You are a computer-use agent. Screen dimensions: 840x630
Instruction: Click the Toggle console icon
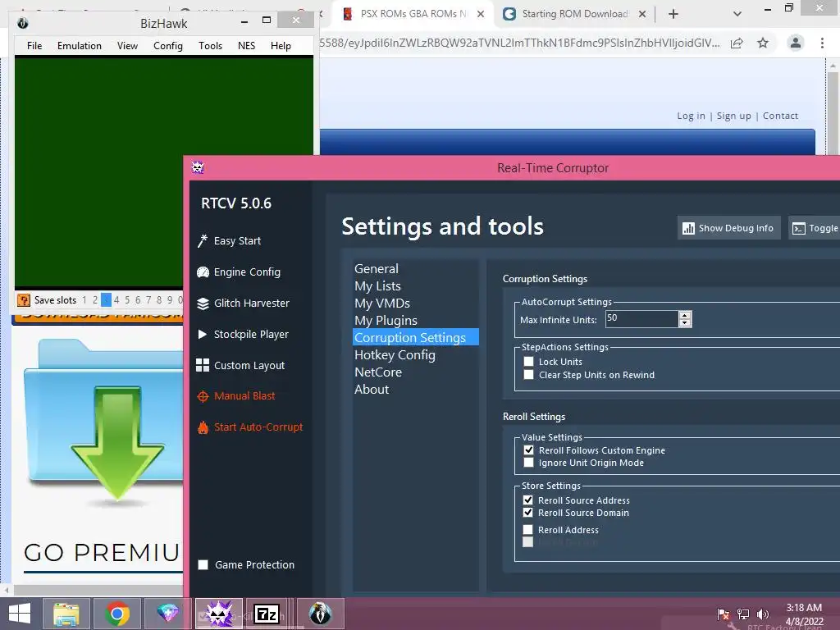(799, 228)
